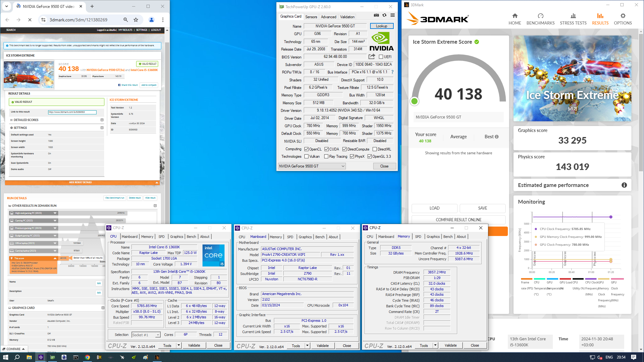Open Tools dropdown arrow in CPU tab window
Viewport: 644px width, 362px height.
(x=179, y=345)
